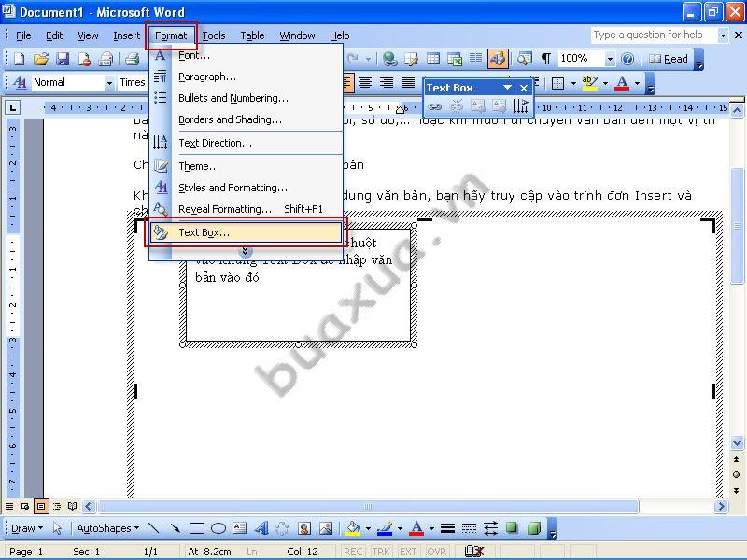The width and height of the screenshot is (747, 560).
Task: Insert a table using the toolbar icon
Action: (432, 59)
